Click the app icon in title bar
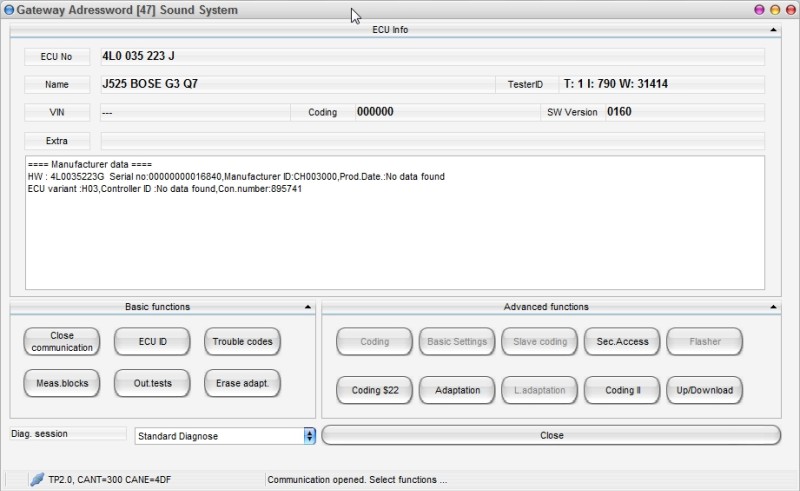The width and height of the screenshot is (800, 491). click(x=9, y=10)
